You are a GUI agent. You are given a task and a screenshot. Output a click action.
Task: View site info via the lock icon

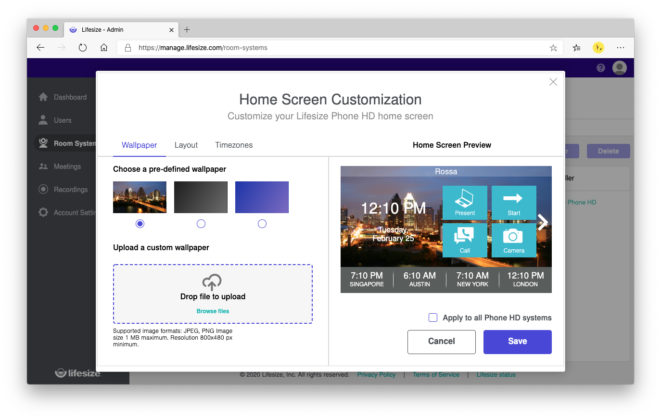[x=128, y=48]
